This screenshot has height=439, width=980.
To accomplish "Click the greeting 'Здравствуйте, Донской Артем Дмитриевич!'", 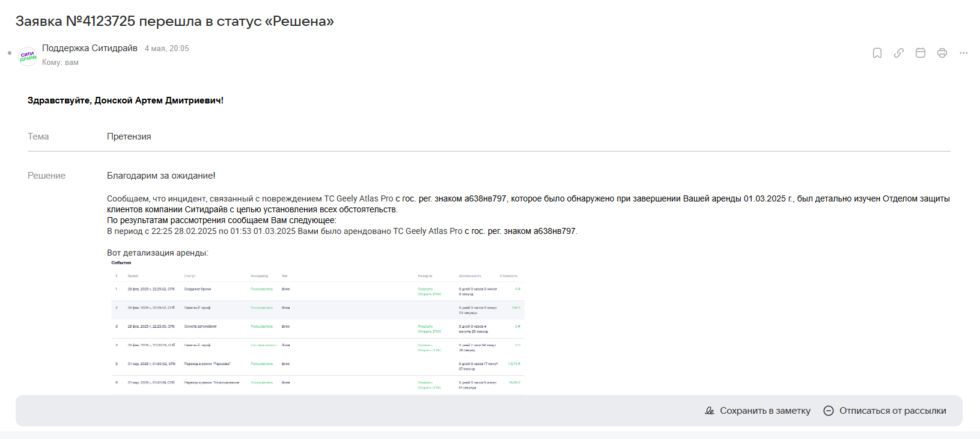I will [126, 100].
